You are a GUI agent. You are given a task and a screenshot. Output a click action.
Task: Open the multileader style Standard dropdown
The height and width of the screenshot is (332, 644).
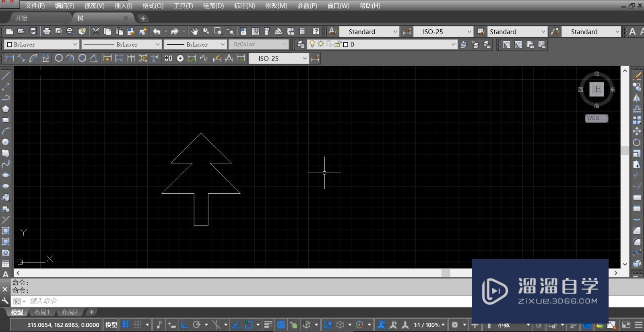591,31
